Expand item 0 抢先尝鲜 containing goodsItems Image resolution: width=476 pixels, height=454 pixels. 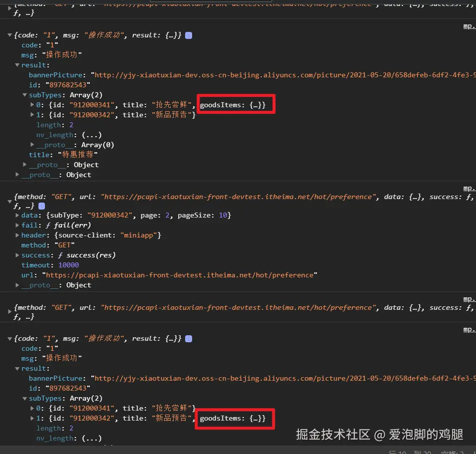[32, 105]
